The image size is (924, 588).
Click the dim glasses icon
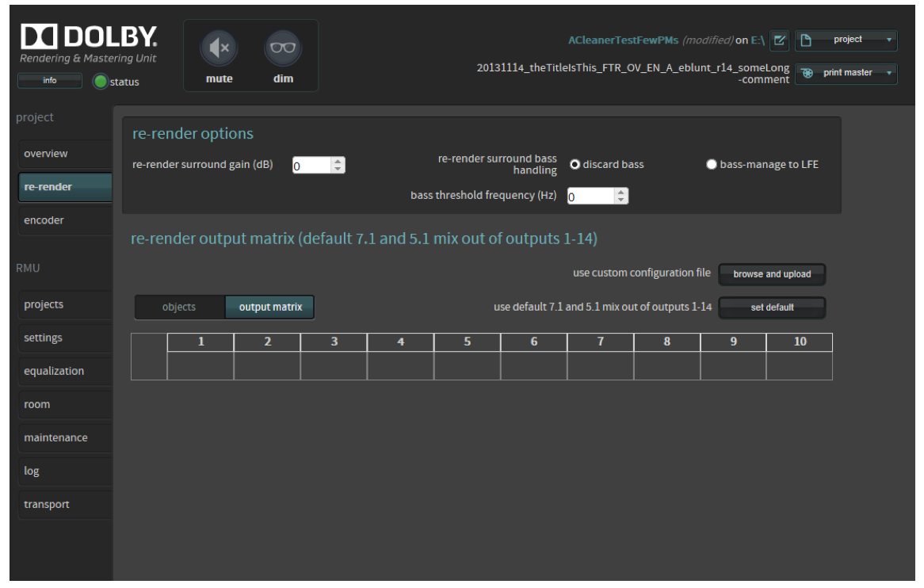coord(282,48)
